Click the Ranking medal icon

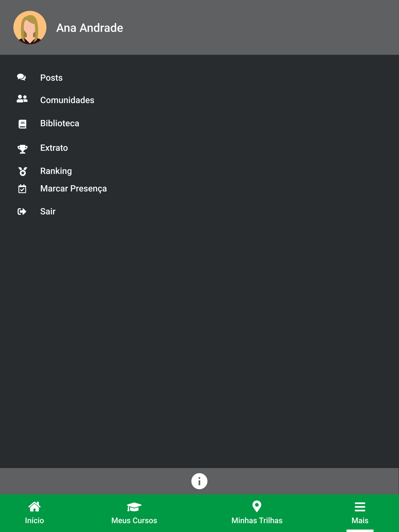[x=23, y=171]
